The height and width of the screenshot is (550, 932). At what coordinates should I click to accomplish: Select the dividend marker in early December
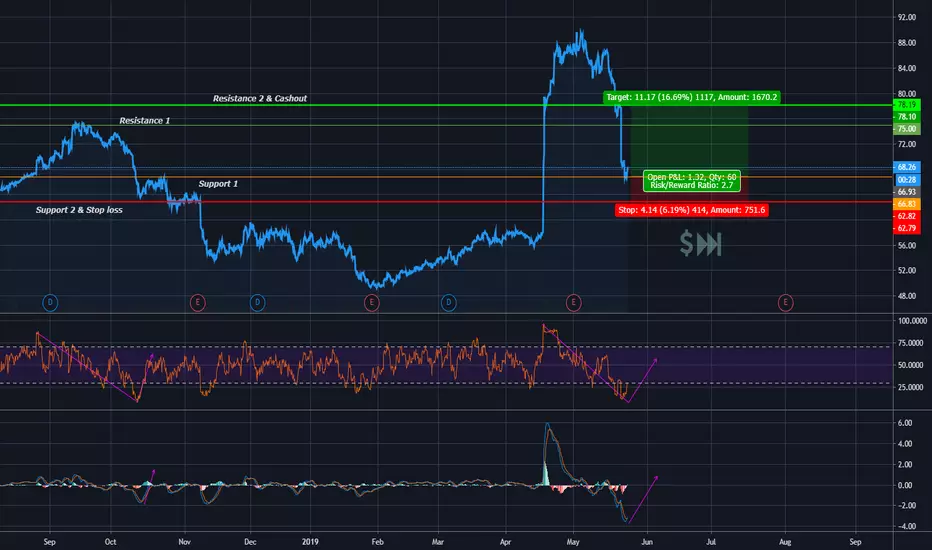coord(257,303)
